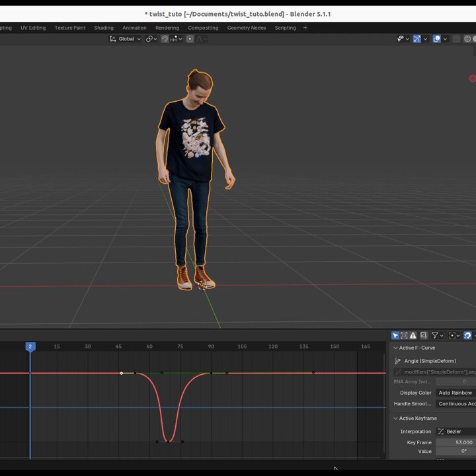This screenshot has width=476, height=476.
Task: Open the Display Color Auto Rainbow dropdown
Action: (456, 393)
